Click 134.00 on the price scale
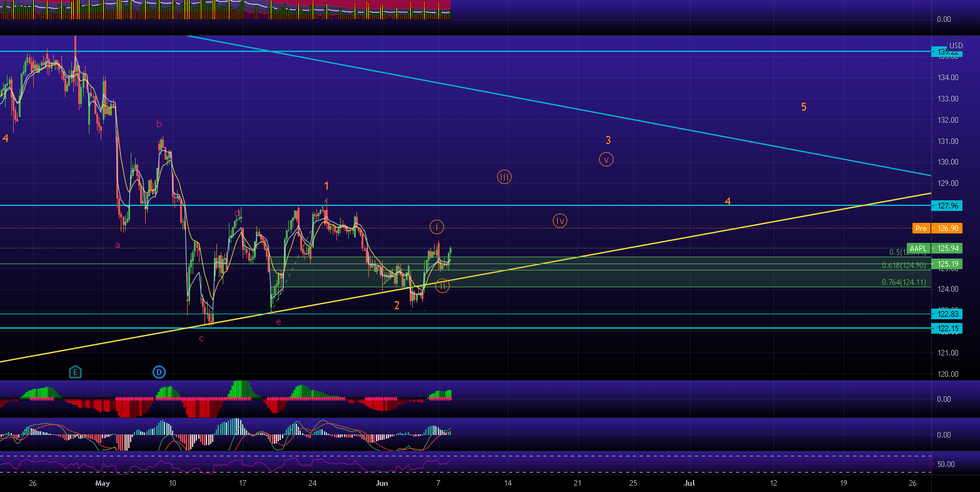This screenshot has width=980, height=492. [947, 78]
